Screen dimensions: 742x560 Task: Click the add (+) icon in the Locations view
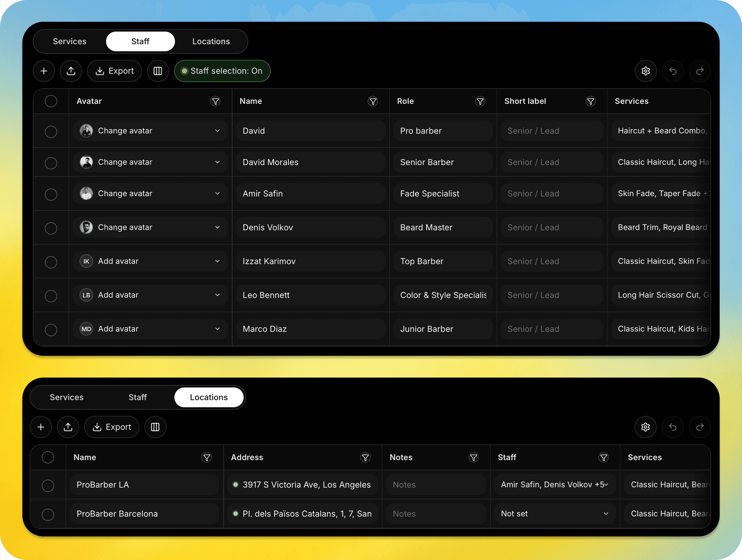(x=40, y=427)
